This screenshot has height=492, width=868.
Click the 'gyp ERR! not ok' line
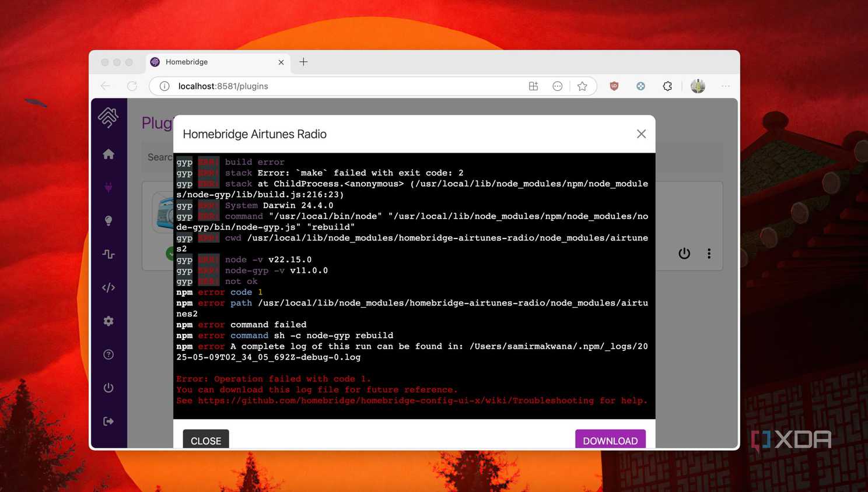point(216,281)
